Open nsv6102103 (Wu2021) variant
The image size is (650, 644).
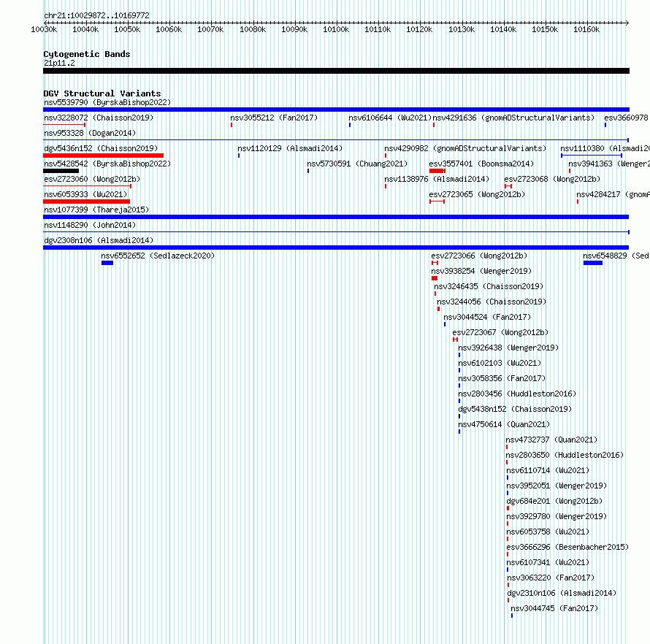point(500,363)
